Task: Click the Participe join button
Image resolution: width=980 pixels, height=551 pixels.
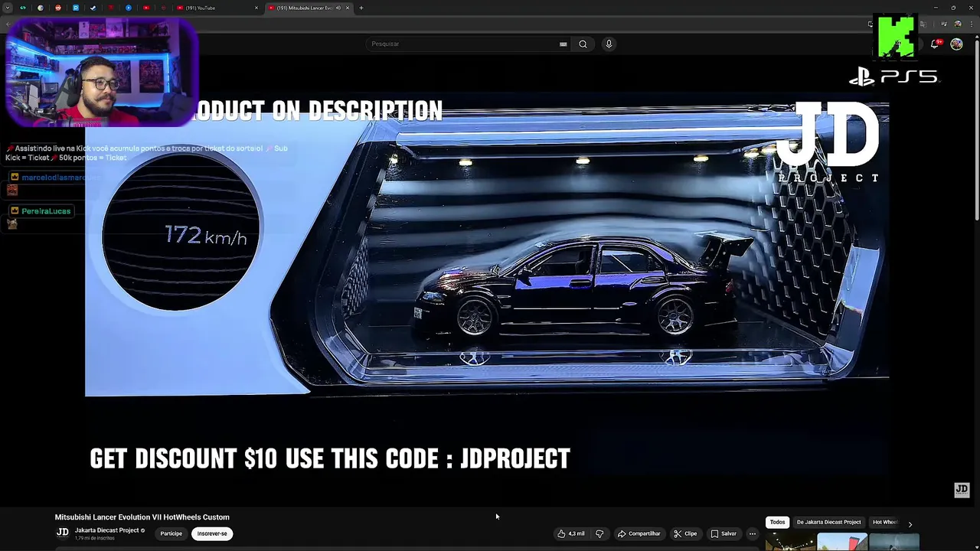Action: click(x=171, y=533)
